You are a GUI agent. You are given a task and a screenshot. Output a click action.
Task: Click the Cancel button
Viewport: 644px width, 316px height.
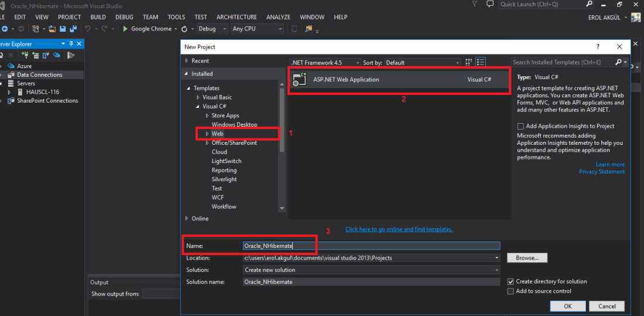tap(607, 306)
